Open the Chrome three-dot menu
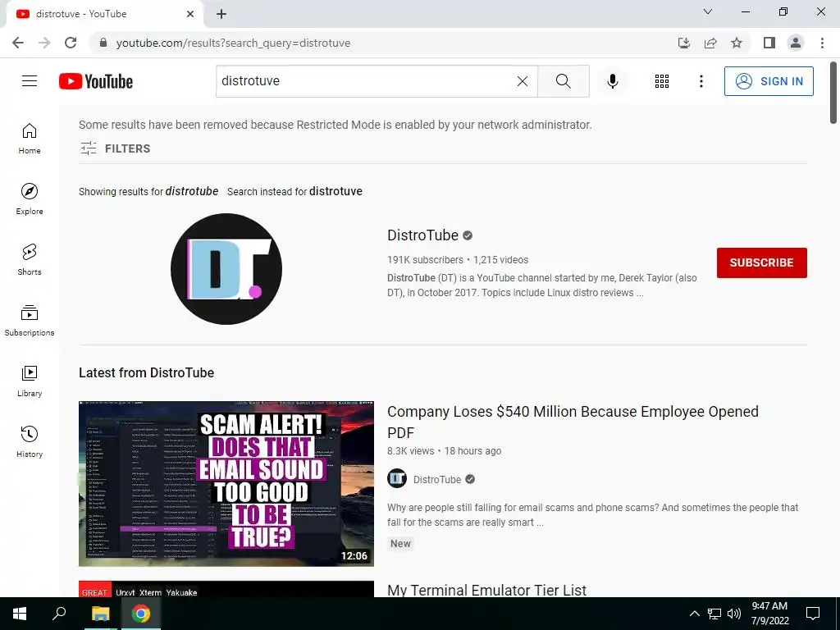840x630 pixels. (822, 43)
